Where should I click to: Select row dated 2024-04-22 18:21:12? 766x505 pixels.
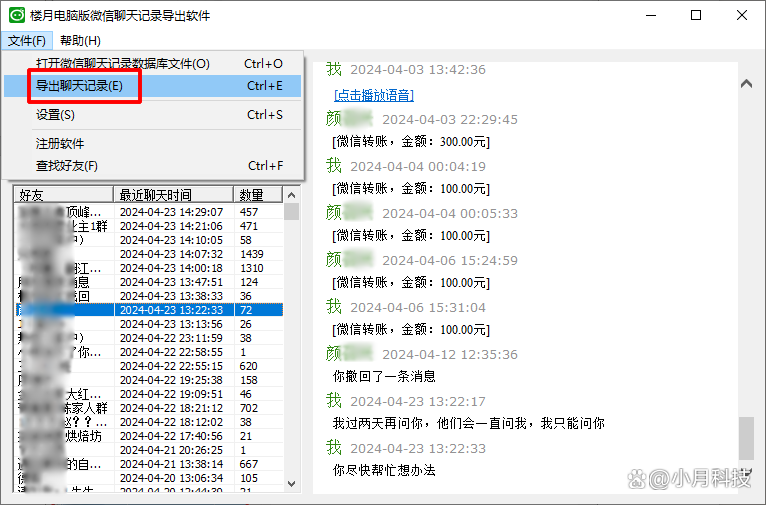(x=149, y=408)
